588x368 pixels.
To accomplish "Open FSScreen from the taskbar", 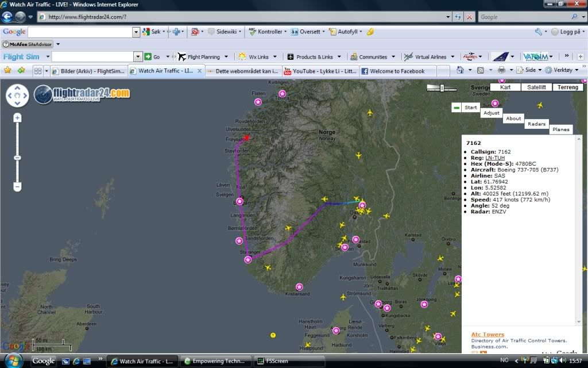I will [x=289, y=361].
